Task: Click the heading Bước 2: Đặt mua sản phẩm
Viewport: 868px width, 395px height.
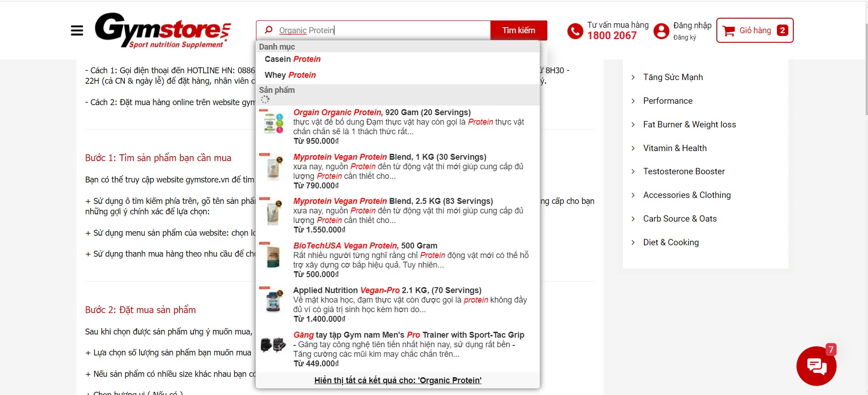Action: [x=140, y=310]
